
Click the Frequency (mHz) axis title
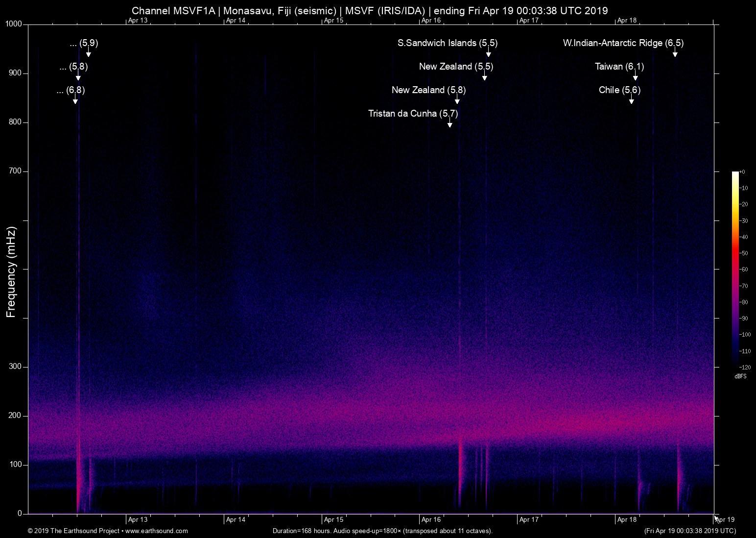click(x=11, y=272)
